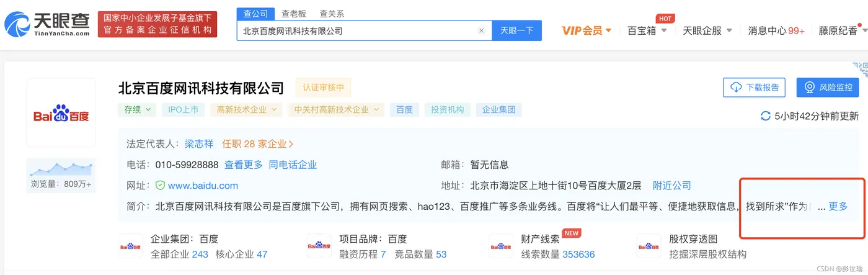This screenshot has height=275, width=868.
Task: Click the 企业集团 tag
Action: point(499,110)
